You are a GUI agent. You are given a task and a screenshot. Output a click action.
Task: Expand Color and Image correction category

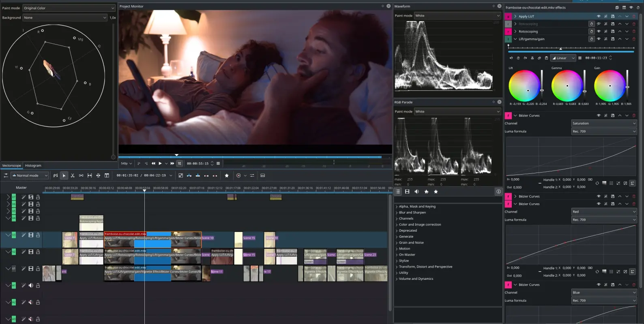[397, 225]
